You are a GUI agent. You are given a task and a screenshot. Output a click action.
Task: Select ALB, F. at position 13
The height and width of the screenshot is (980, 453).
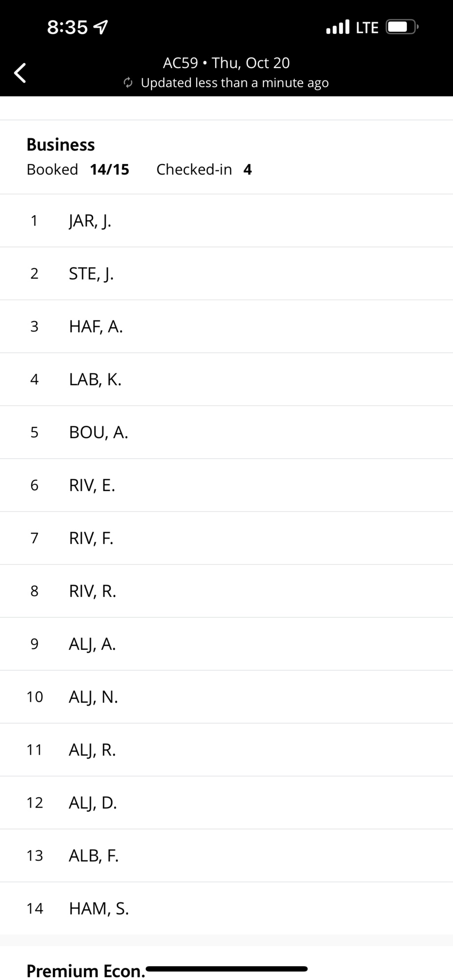tap(226, 856)
